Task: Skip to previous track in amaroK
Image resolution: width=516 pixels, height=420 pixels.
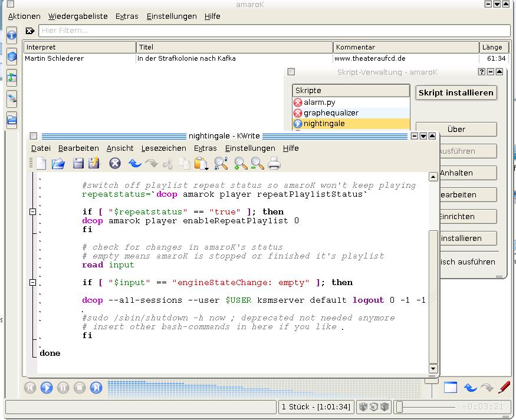Action: pyautogui.click(x=30, y=388)
